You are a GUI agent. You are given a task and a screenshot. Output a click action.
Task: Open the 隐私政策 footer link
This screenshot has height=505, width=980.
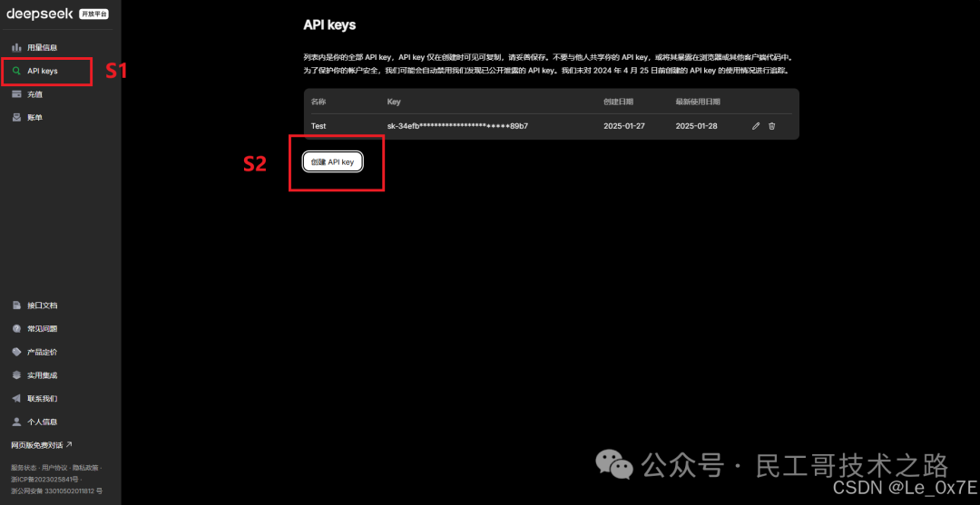click(x=84, y=468)
